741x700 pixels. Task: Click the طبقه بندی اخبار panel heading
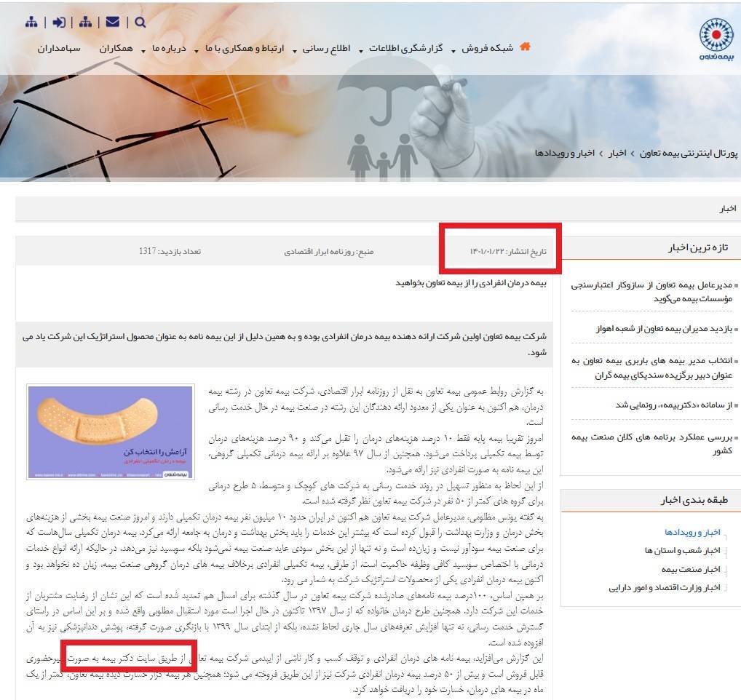[x=694, y=500]
